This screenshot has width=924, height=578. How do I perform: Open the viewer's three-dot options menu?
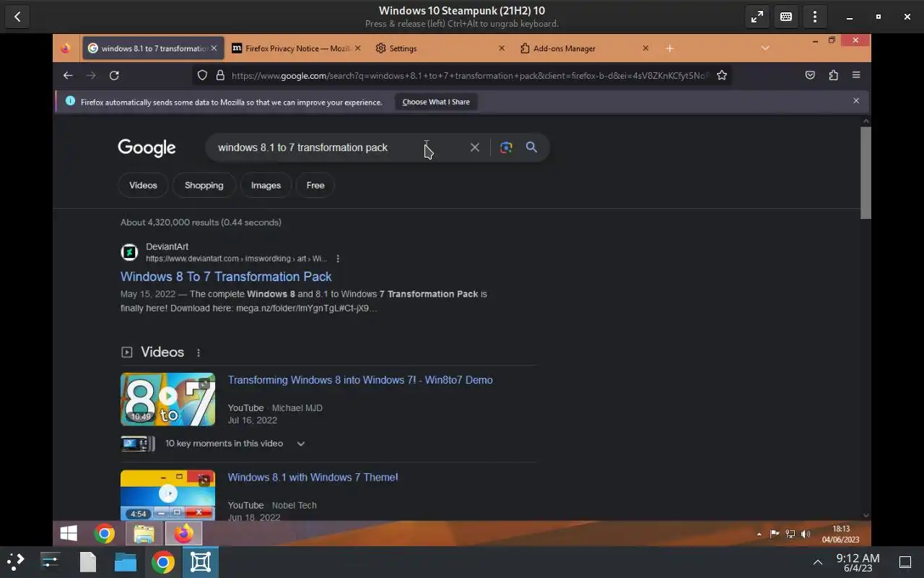click(815, 17)
